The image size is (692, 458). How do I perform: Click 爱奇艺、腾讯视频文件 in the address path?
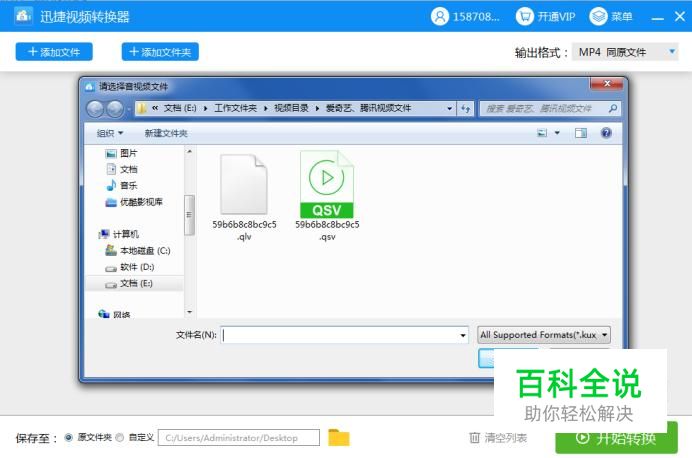coord(368,108)
